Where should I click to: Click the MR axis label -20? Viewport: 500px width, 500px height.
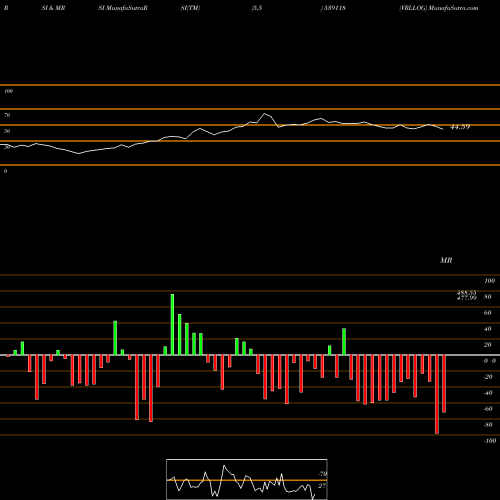(488, 377)
